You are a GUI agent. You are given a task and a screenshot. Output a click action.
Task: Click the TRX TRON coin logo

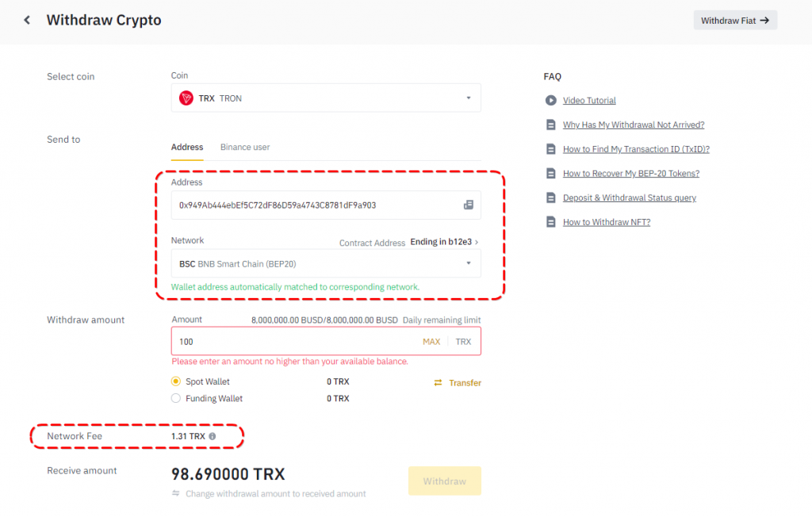(x=186, y=98)
